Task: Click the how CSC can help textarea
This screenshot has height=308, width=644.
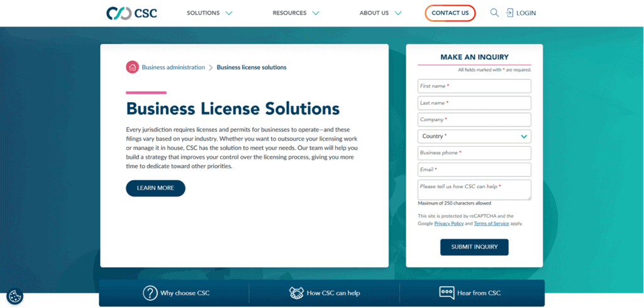Action: point(474,190)
